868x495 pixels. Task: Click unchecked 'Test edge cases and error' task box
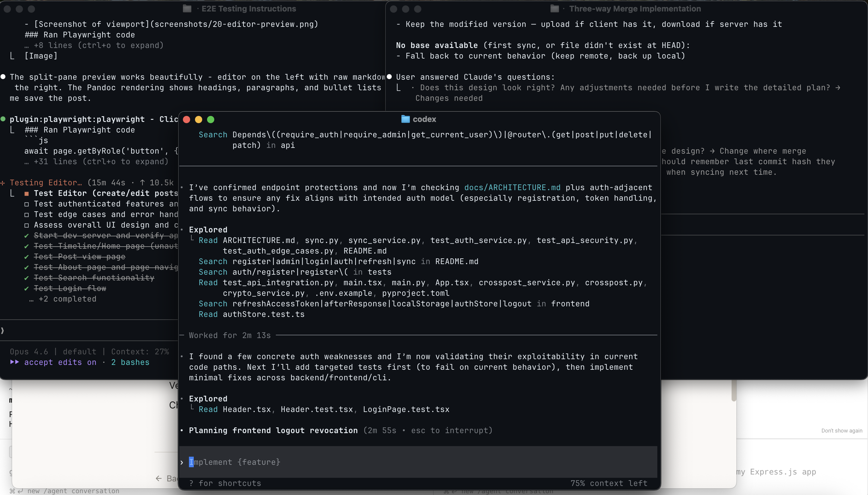click(27, 215)
